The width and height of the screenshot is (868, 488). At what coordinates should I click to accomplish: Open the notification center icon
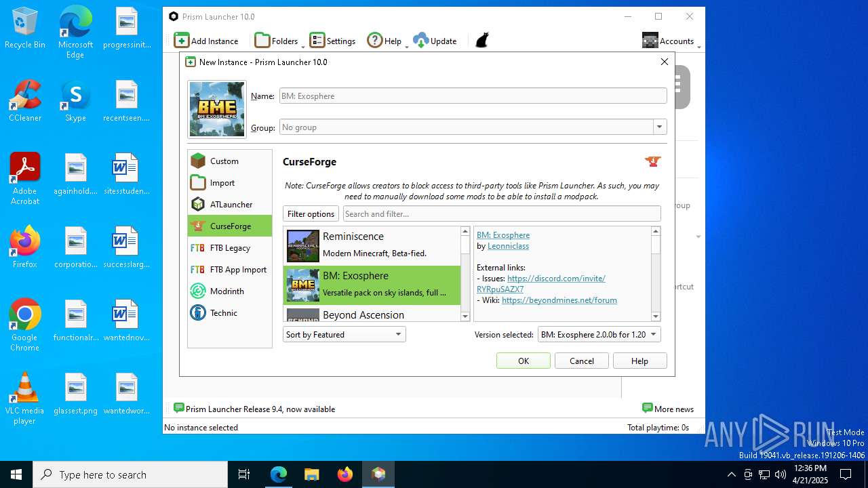[x=846, y=474]
